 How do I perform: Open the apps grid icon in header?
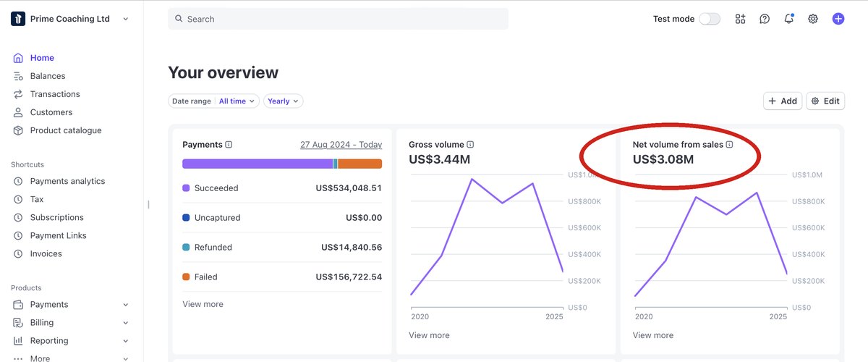point(740,19)
